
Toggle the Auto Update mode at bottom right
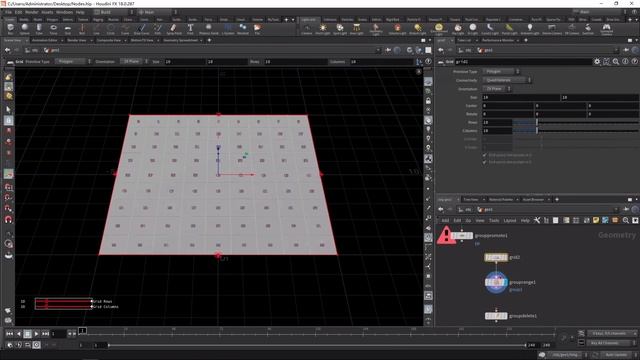(x=617, y=355)
